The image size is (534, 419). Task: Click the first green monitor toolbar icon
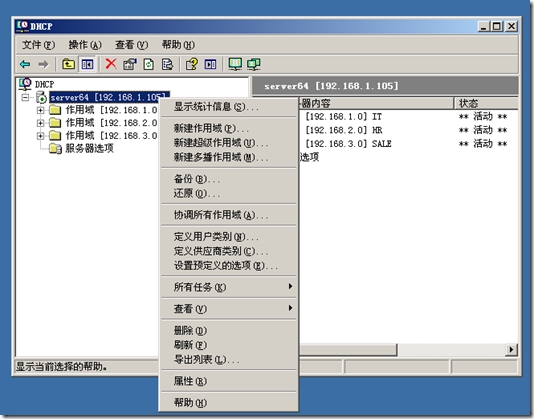coord(235,64)
